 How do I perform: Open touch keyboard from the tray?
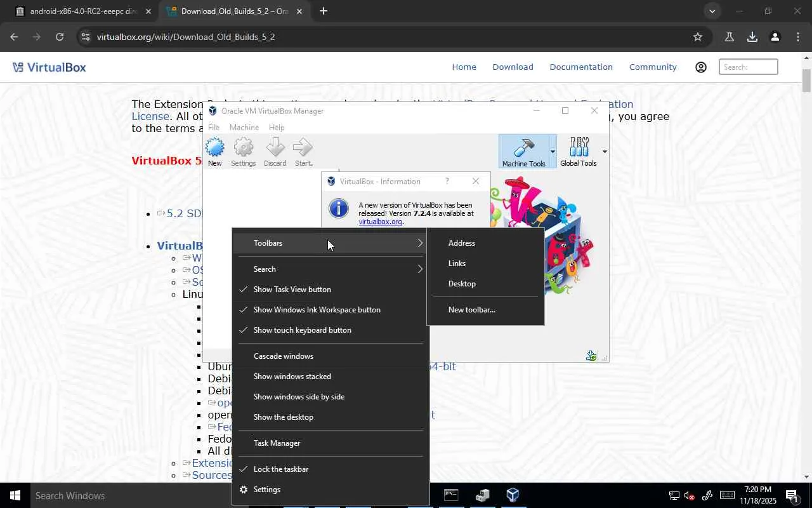727,495
